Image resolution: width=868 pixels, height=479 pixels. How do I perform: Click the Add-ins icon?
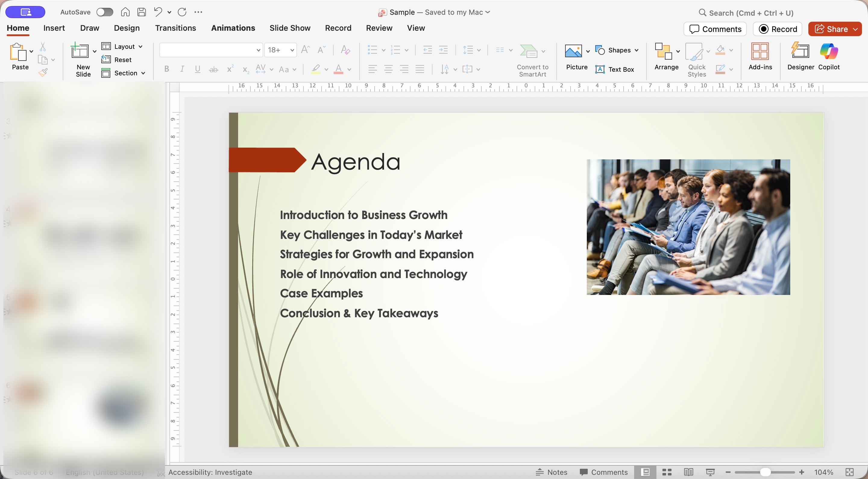pos(760,52)
